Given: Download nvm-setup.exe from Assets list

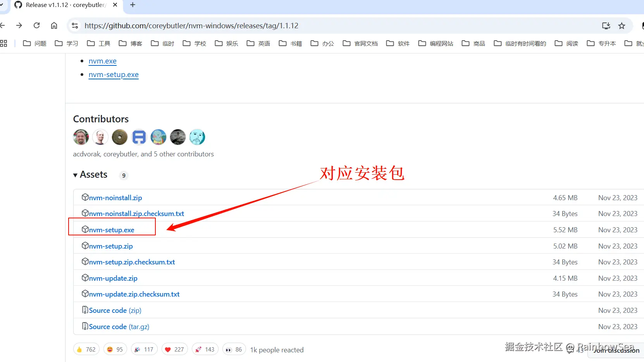Looking at the screenshot, I should tap(112, 230).
